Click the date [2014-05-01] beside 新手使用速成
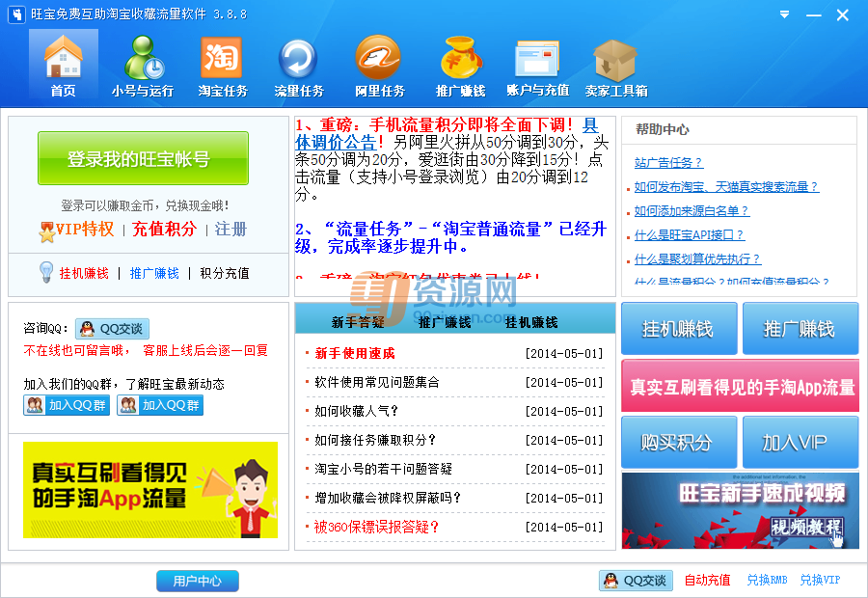Image resolution: width=868 pixels, height=598 pixels. click(x=564, y=353)
